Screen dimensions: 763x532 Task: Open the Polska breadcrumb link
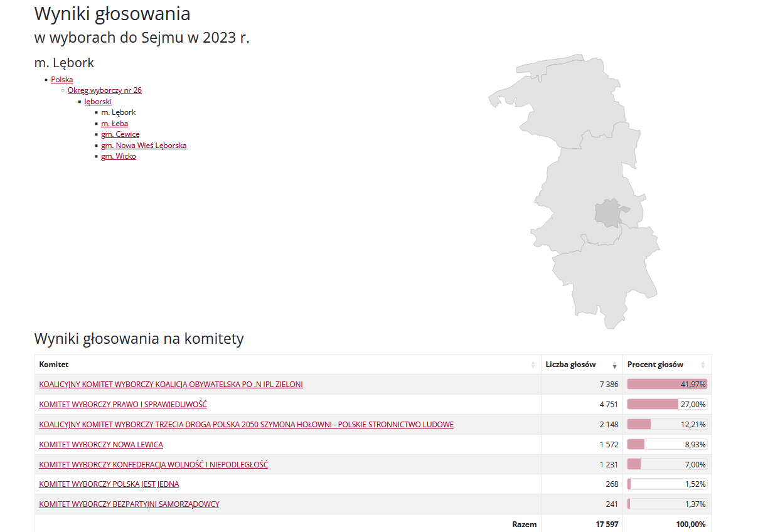tap(61, 80)
